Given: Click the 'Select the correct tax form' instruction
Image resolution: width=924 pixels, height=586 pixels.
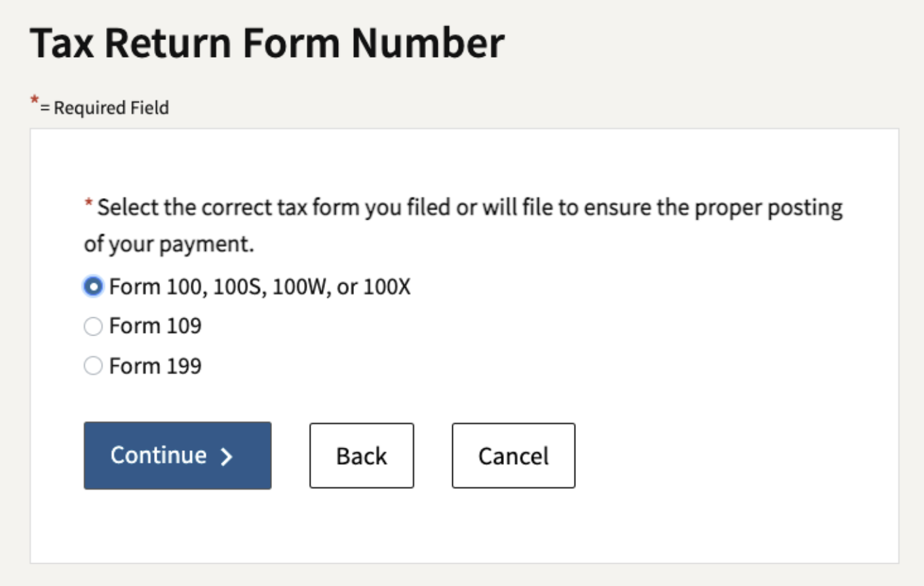Looking at the screenshot, I should click(x=470, y=207).
